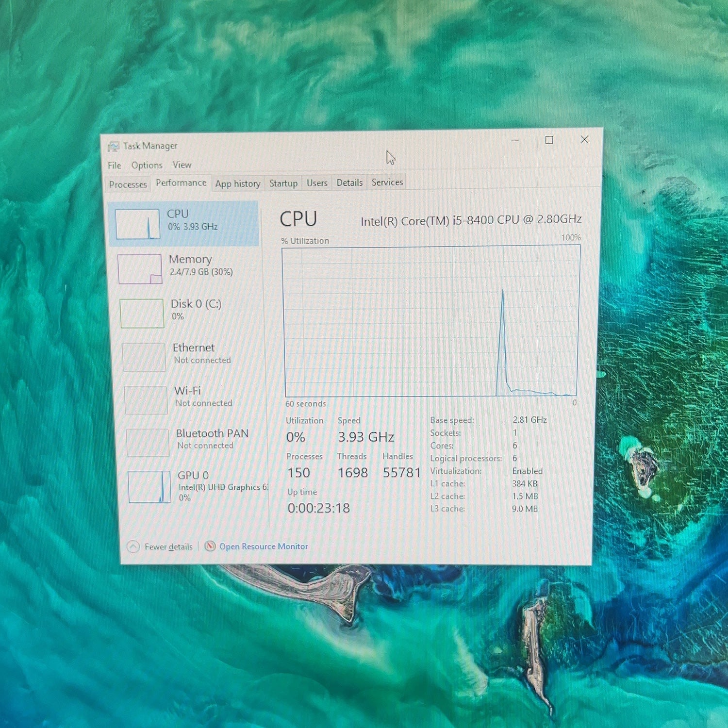Select the Performance tab
Viewport: 728px width, 728px height.
(x=181, y=183)
